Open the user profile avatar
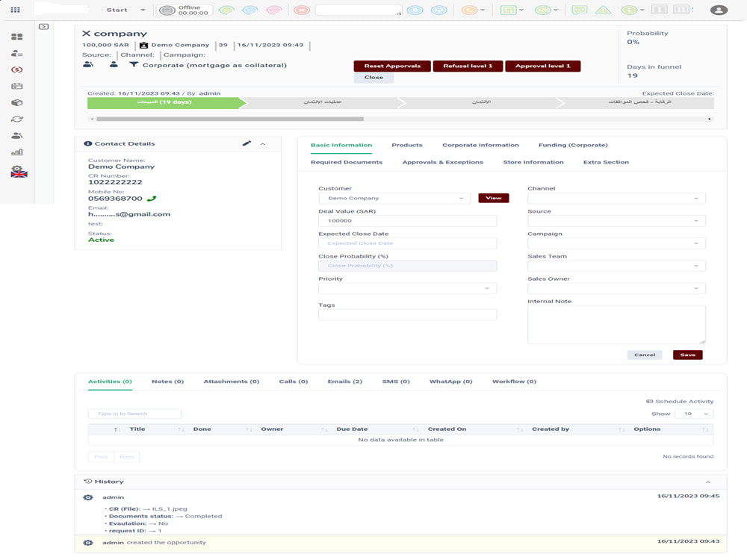This screenshot has height=560, width=747. point(719,10)
